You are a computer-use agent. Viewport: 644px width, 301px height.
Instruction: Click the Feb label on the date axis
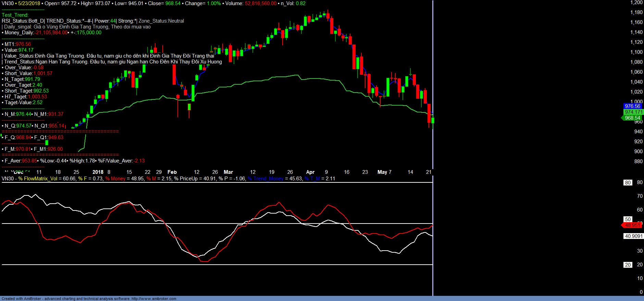point(172,172)
